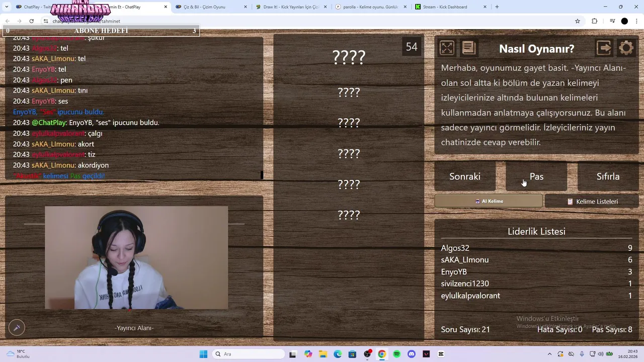Viewport: 644px width, 362px height.
Task: Open Kelime Listeleri
Action: 592,201
